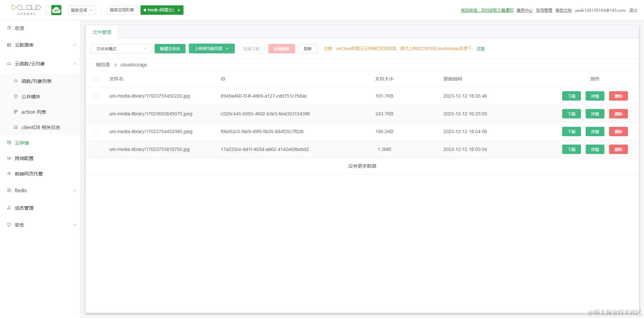
Task: Open clientDB 相关日志 in sidebar
Action: (x=41, y=127)
